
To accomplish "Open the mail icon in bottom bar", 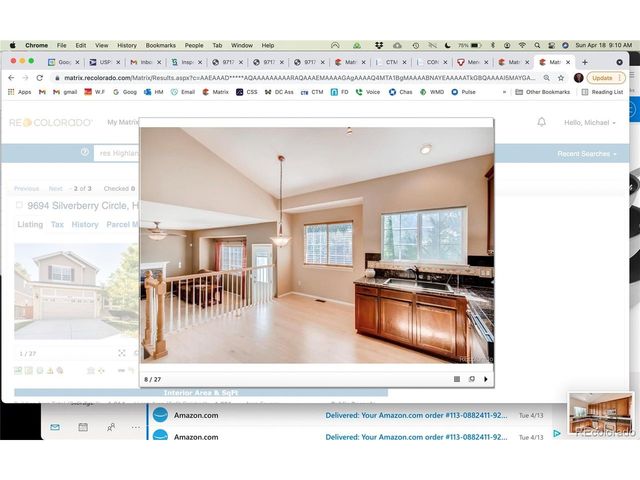I will pos(55,427).
